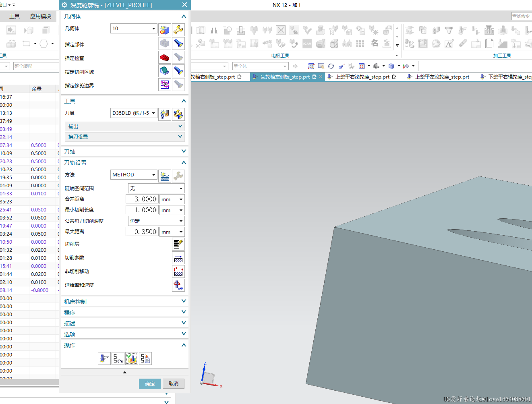
Task: Click the replay toolpath icon under 操作
Action: (x=118, y=358)
